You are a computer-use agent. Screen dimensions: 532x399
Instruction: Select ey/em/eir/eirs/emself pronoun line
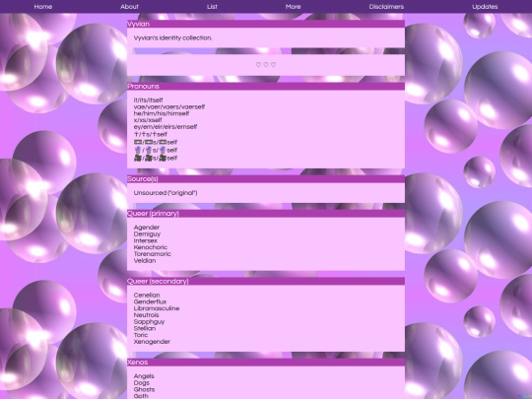[x=166, y=127]
